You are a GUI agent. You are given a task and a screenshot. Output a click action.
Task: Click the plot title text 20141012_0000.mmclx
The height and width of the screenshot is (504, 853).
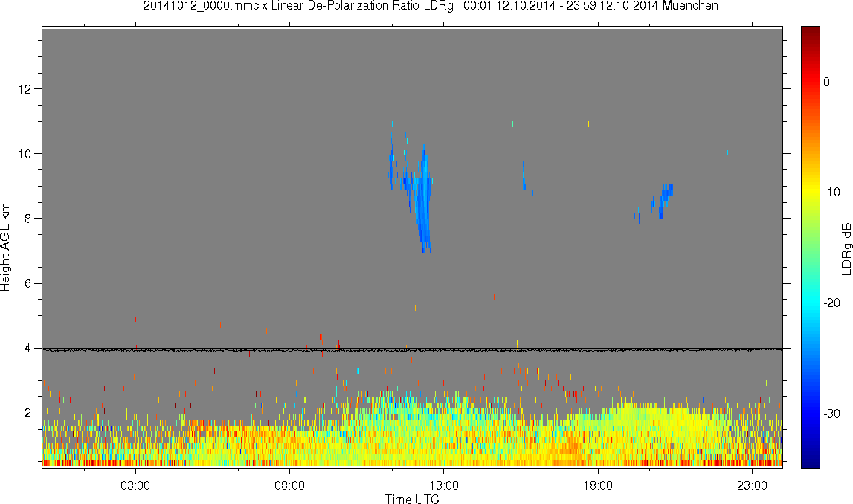(x=205, y=6)
